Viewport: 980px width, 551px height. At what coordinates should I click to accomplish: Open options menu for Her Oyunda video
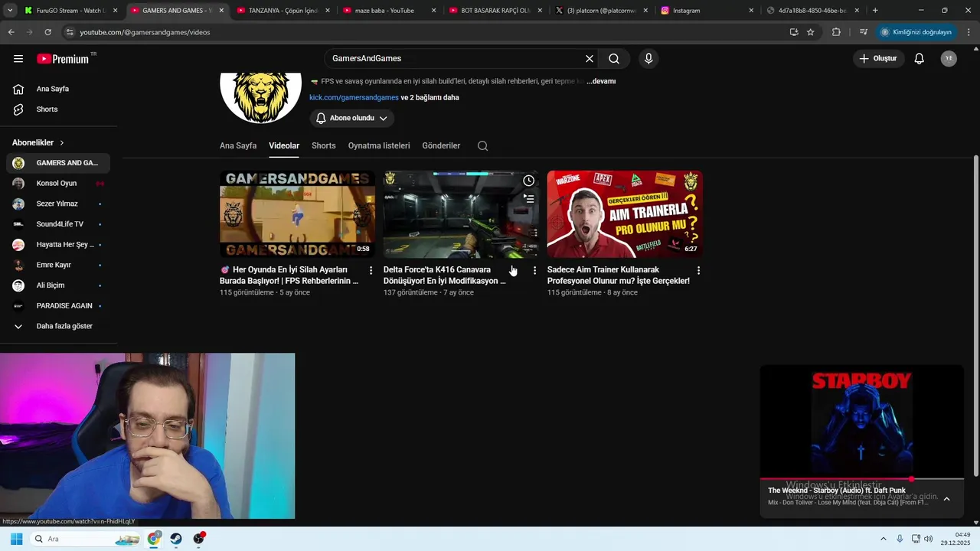(371, 270)
